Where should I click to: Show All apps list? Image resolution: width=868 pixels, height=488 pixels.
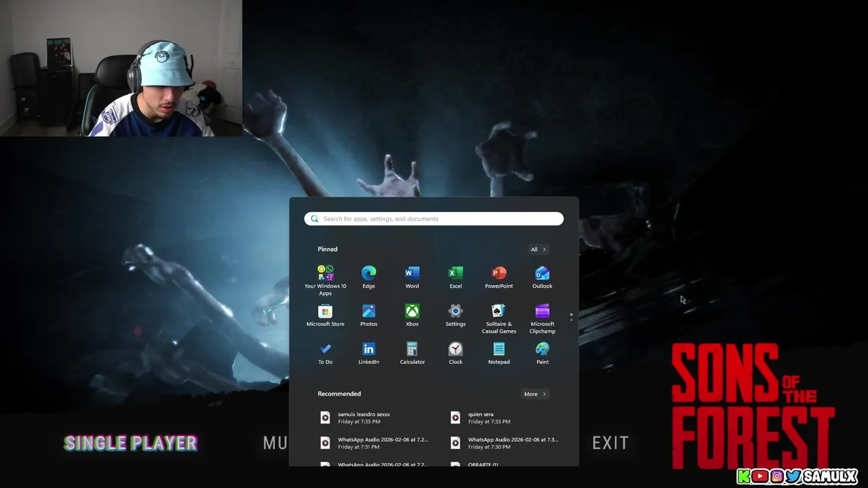(538, 249)
